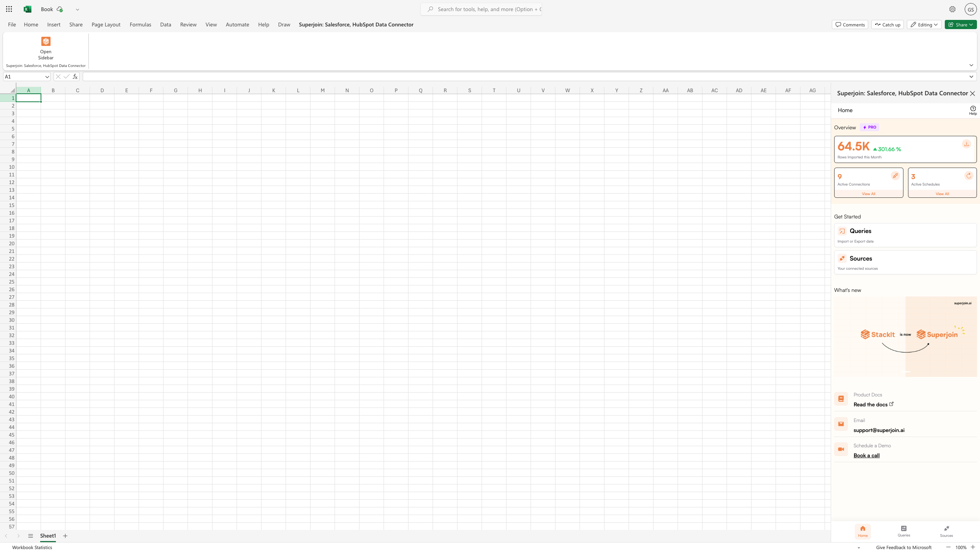980x551 pixels.
Task: Click the Open Sidebar Superjoin icon
Action: point(46,41)
